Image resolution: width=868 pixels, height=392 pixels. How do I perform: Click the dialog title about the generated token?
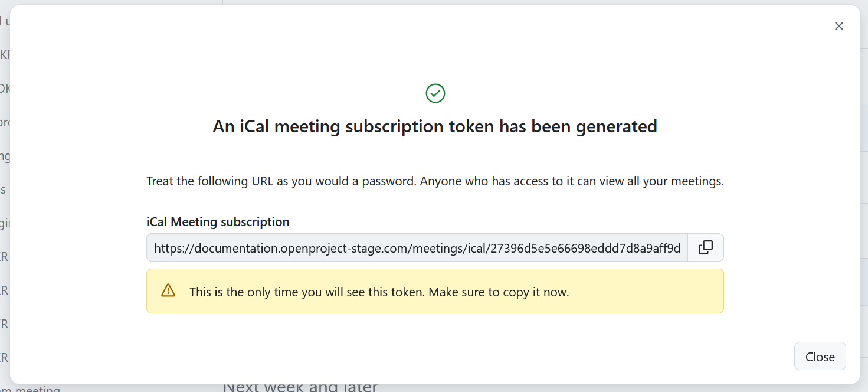point(435,126)
